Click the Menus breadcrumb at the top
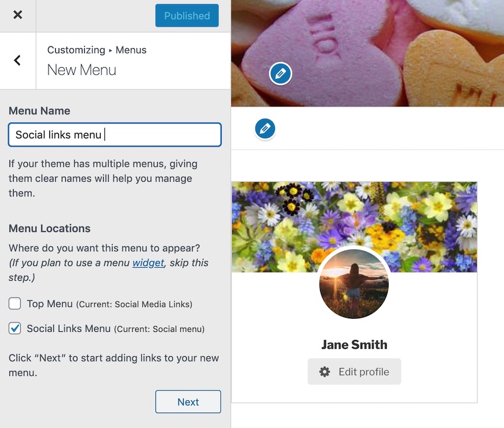Screen dimensions: 504x428 pyautogui.click(x=131, y=50)
